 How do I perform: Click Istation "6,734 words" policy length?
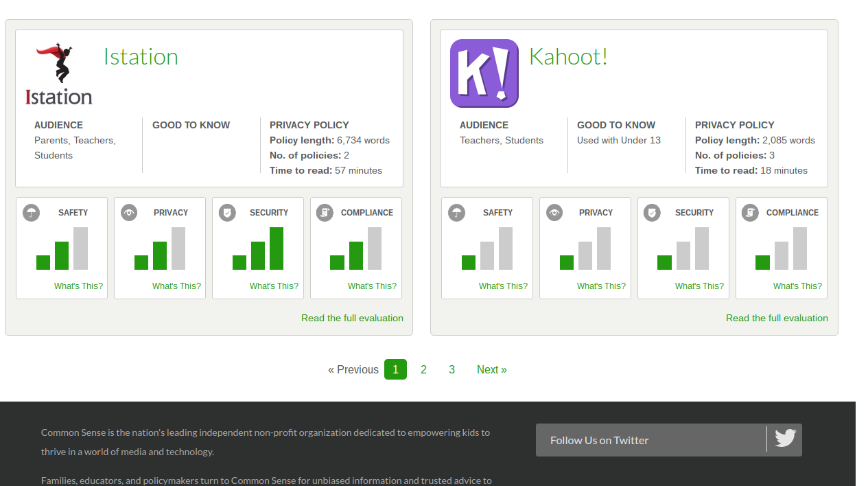click(363, 140)
